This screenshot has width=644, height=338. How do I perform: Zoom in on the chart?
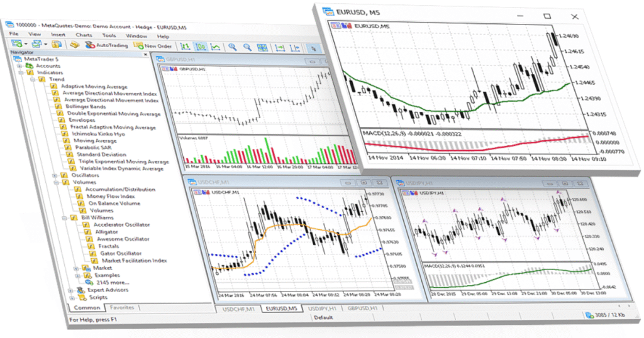pos(233,46)
